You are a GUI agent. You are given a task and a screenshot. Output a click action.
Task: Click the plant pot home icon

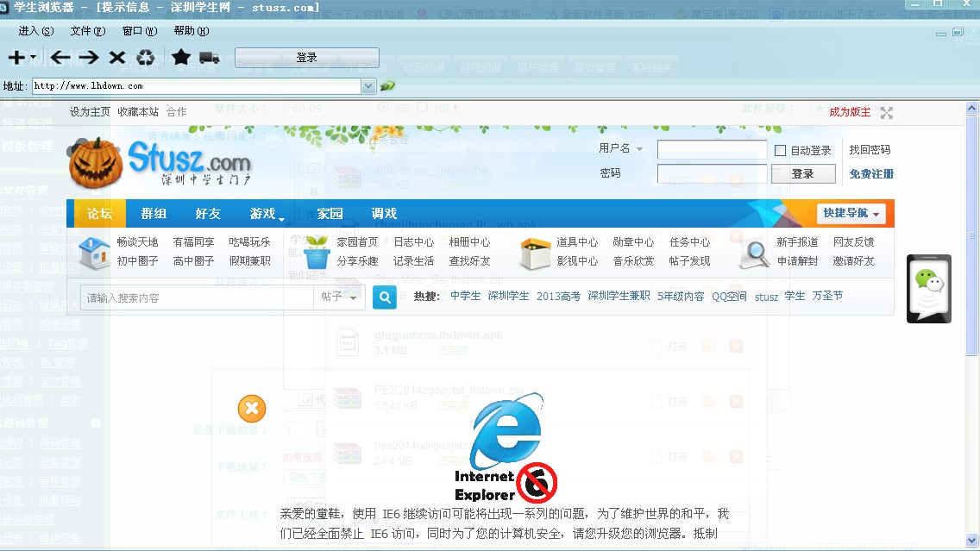[317, 253]
